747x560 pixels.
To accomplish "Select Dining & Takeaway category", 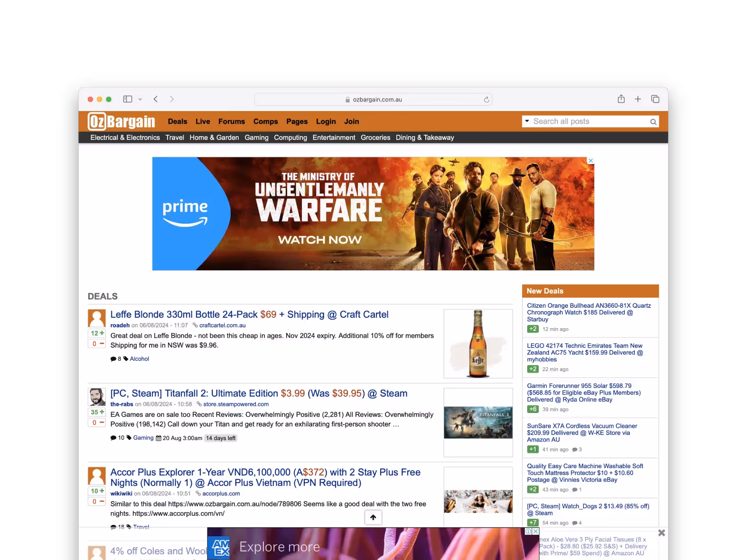I will tap(425, 138).
